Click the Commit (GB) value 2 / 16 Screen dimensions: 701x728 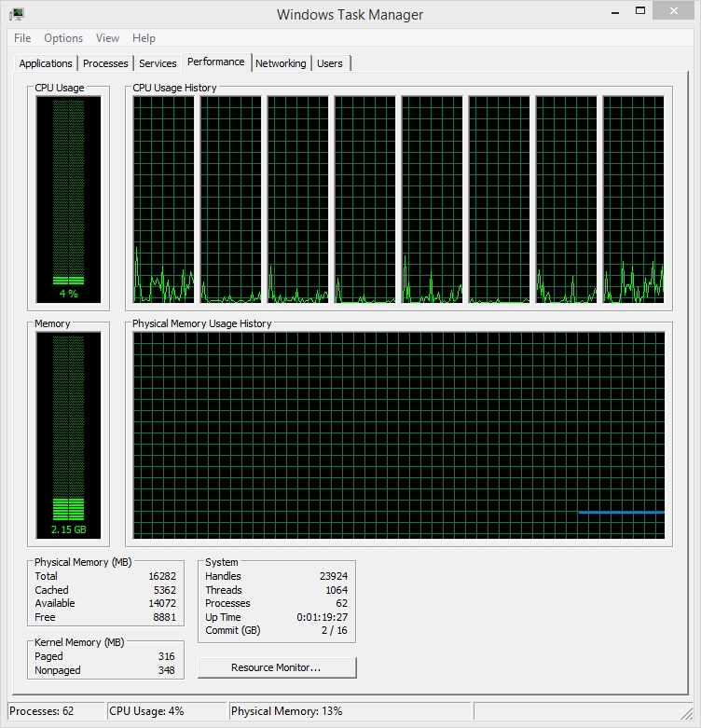click(x=335, y=630)
